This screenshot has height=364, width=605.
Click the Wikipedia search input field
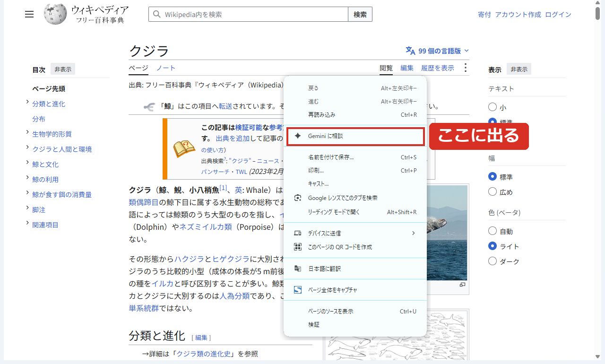[248, 14]
